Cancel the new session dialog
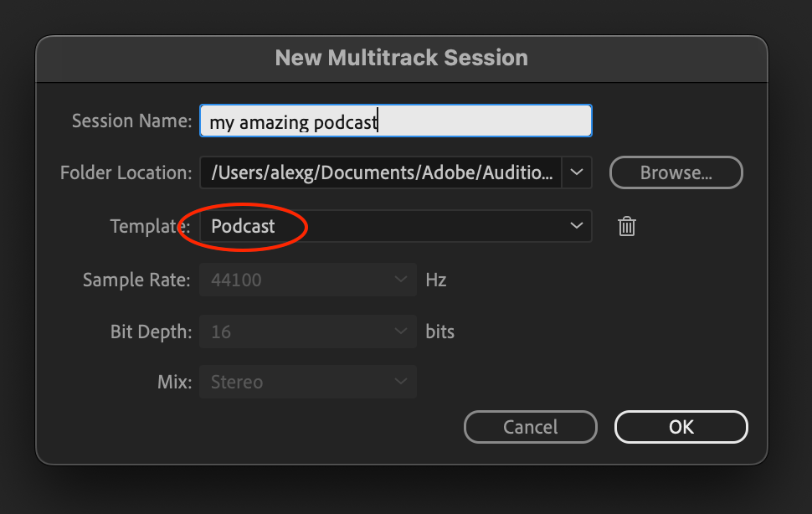Image resolution: width=812 pixels, height=514 pixels. (530, 427)
